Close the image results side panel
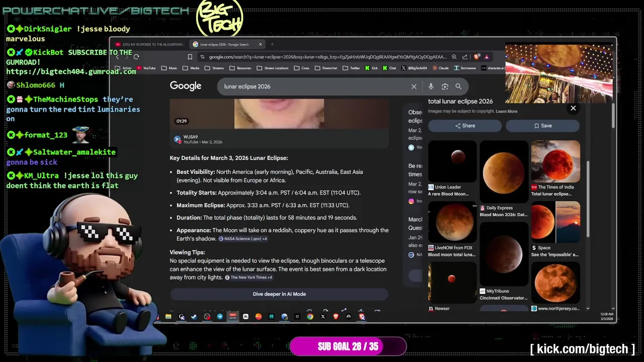 [x=573, y=108]
